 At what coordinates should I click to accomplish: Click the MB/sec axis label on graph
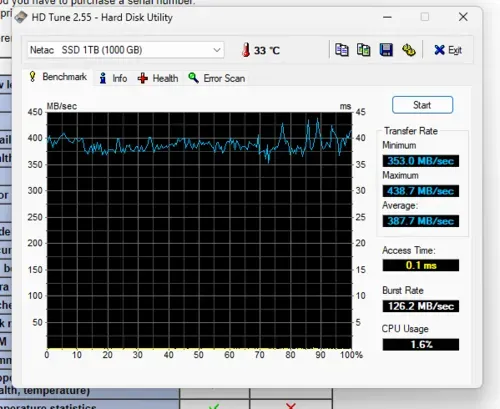[62, 106]
